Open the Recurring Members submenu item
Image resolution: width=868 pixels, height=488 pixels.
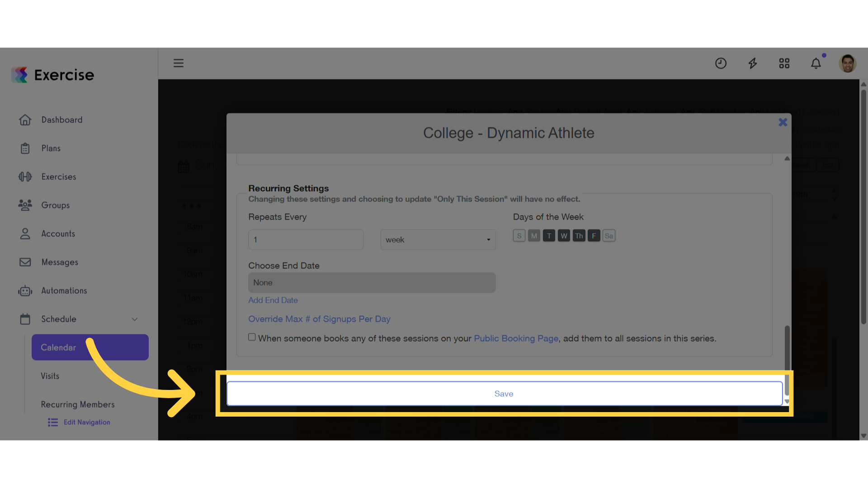[78, 404]
